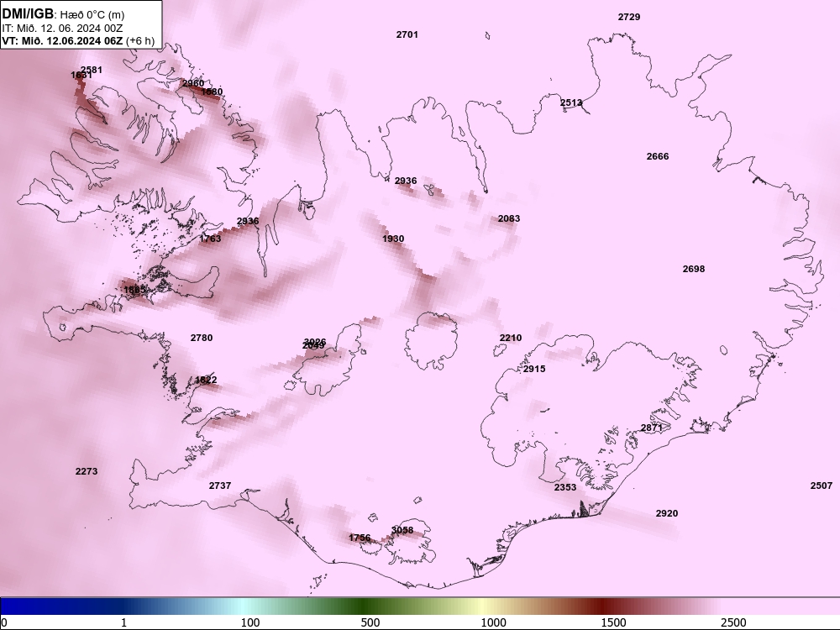Viewport: 840px width, 630px height.
Task: Click the 1500 tick on the color legend
Action: pyautogui.click(x=613, y=622)
